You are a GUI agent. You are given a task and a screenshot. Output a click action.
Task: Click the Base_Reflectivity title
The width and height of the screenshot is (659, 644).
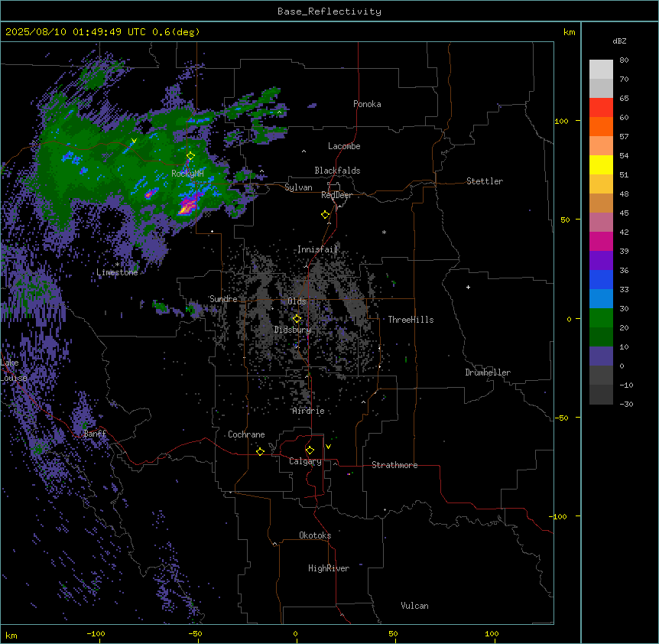point(329,11)
